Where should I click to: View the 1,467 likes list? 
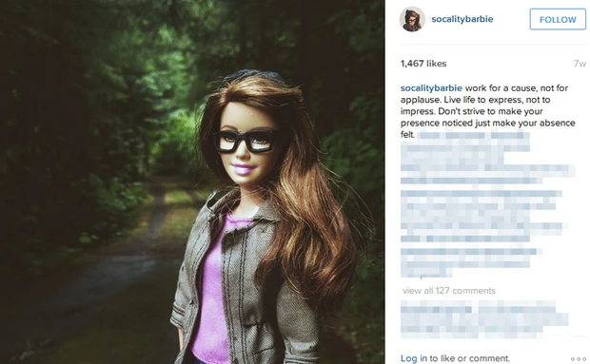coord(423,64)
